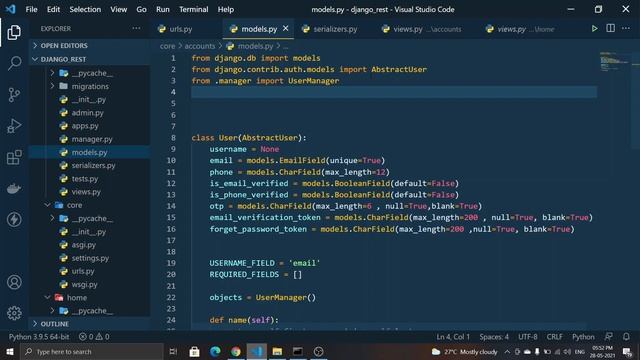The image size is (640, 360).
Task: Place cursor on line 4 in editor
Action: click(x=394, y=92)
